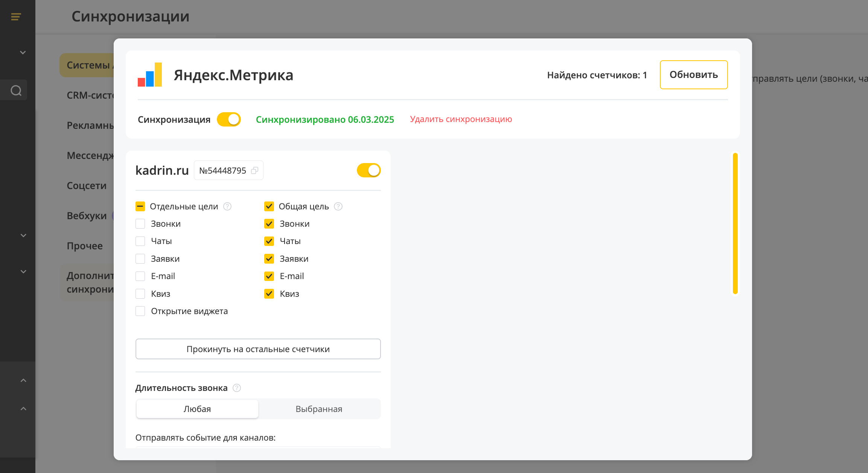Check Чаты under Отдельные цели
The width and height of the screenshot is (868, 473).
pos(140,241)
